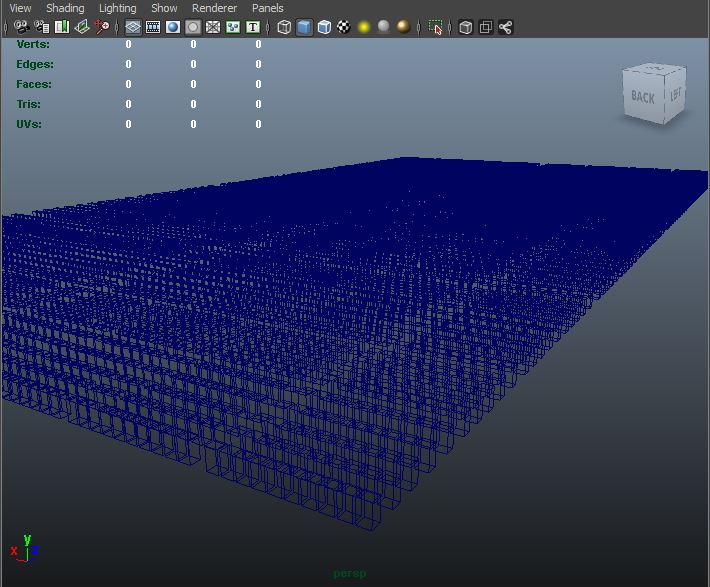Toggle the safe title overlay

coord(253,27)
